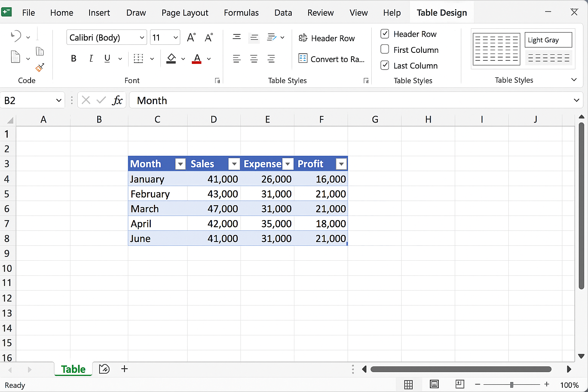Toggle Bold formatting
This screenshot has width=588, height=392.
(73, 59)
